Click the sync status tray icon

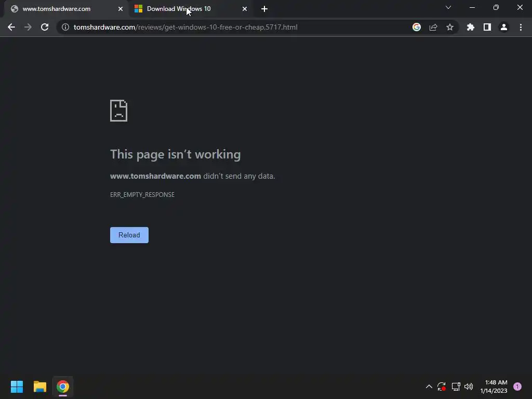pos(442,387)
